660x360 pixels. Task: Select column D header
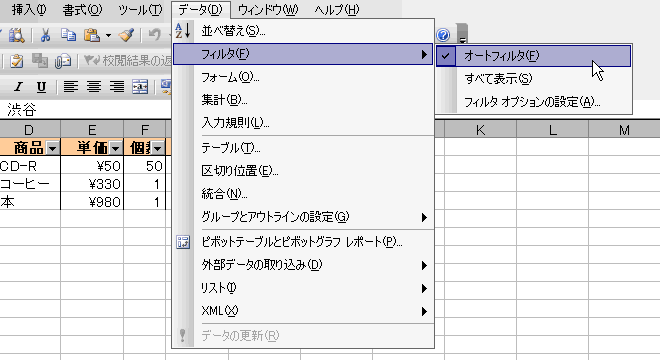pyautogui.click(x=29, y=130)
